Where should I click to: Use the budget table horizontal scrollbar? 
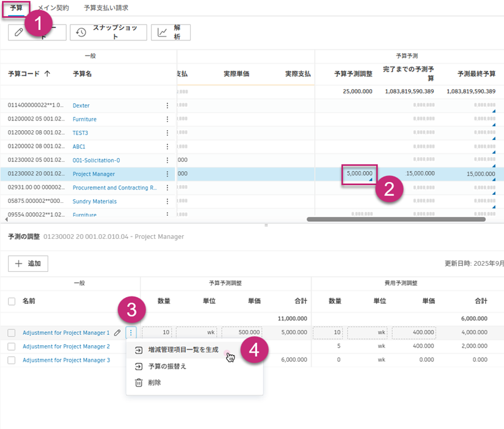click(396, 219)
